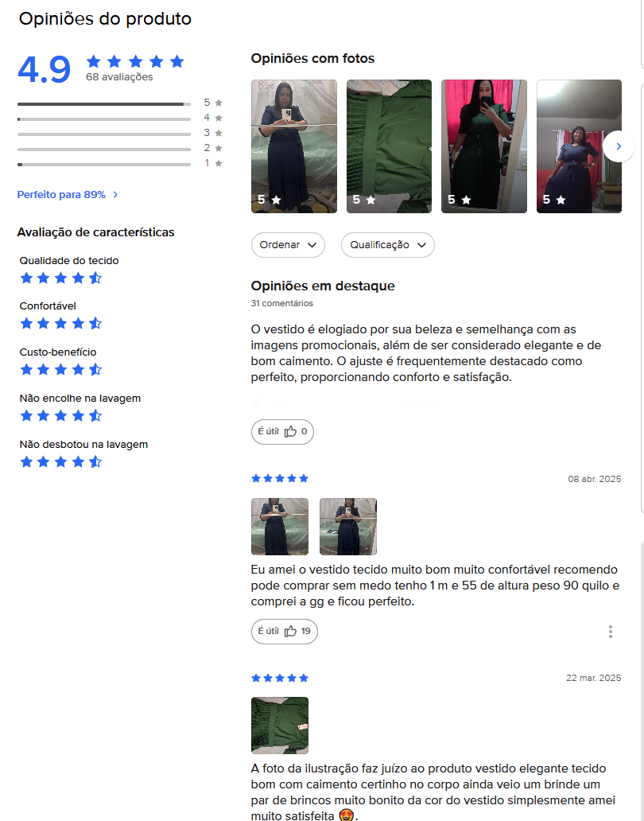Click thumbs-up icon on summary with 0 likes
The width and height of the screenshot is (644, 821).
[x=290, y=431]
